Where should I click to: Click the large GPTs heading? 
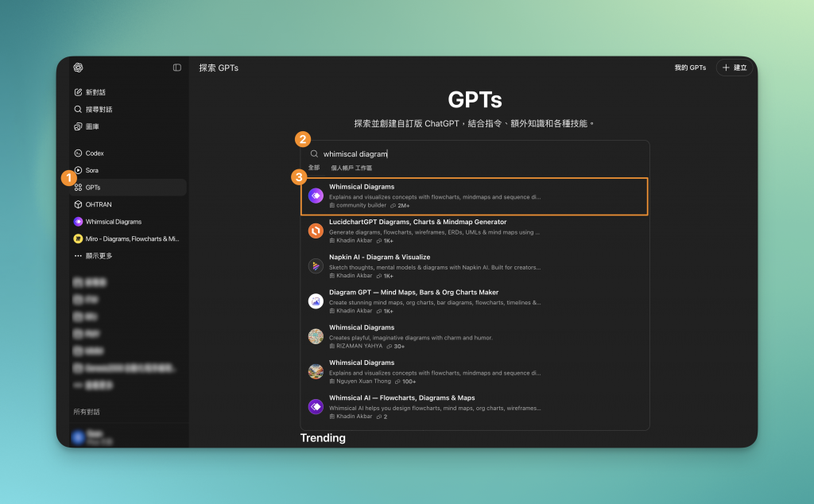(x=475, y=99)
